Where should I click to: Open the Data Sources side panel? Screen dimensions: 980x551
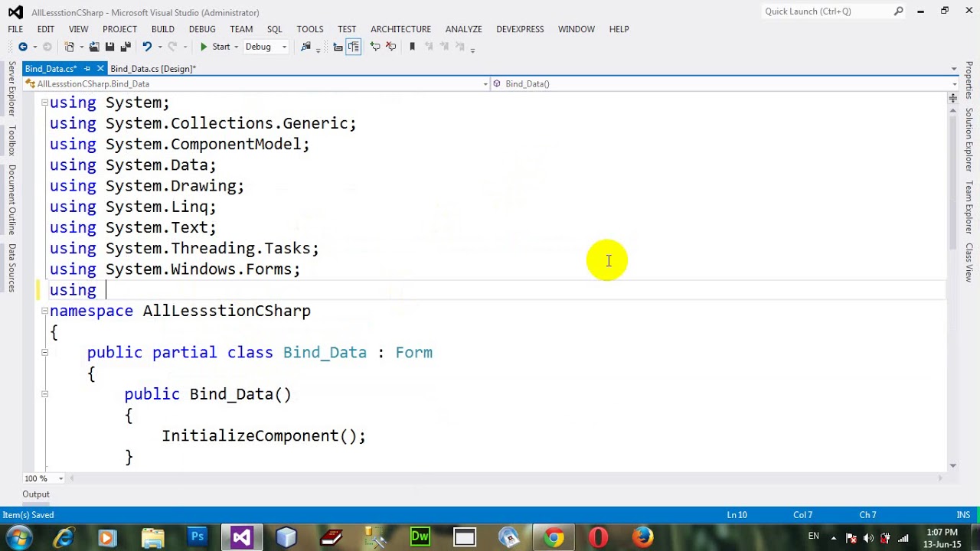pyautogui.click(x=11, y=268)
